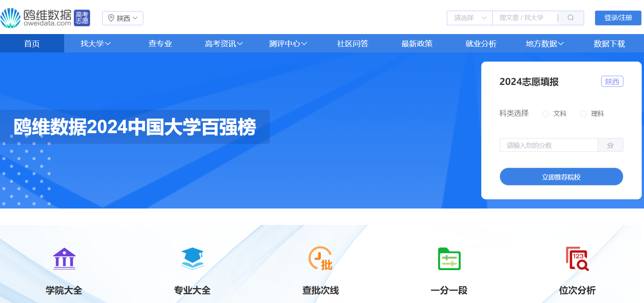This screenshot has height=303, width=644.
Task: Open 社区问答 menu item
Action: (353, 44)
